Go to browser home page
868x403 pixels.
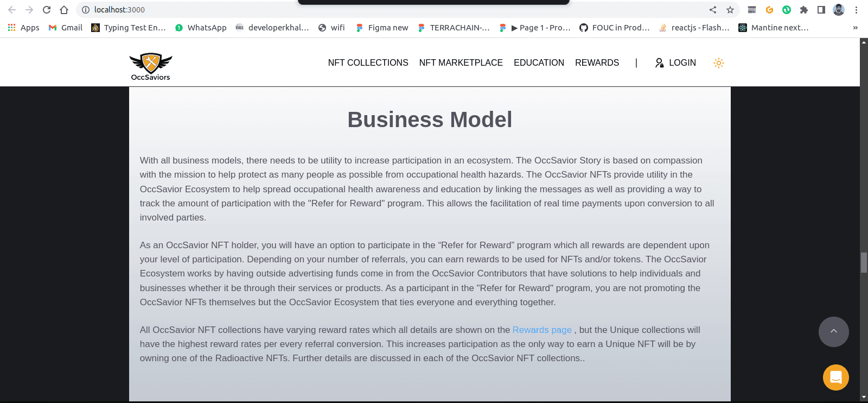pyautogui.click(x=64, y=10)
